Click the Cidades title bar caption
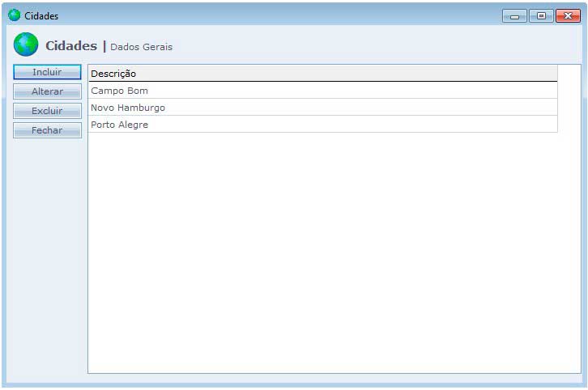 pyautogui.click(x=41, y=16)
